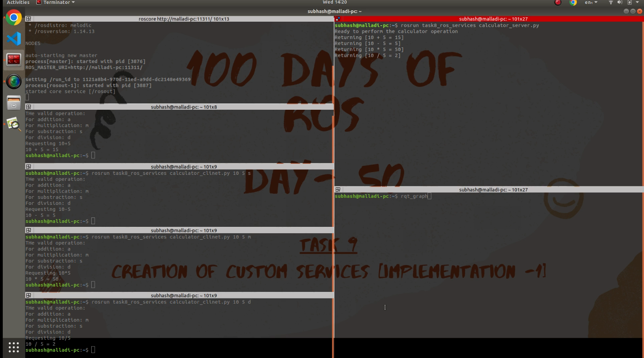Open the volume indicator
Screen dimensions: 644x358
(620, 2)
